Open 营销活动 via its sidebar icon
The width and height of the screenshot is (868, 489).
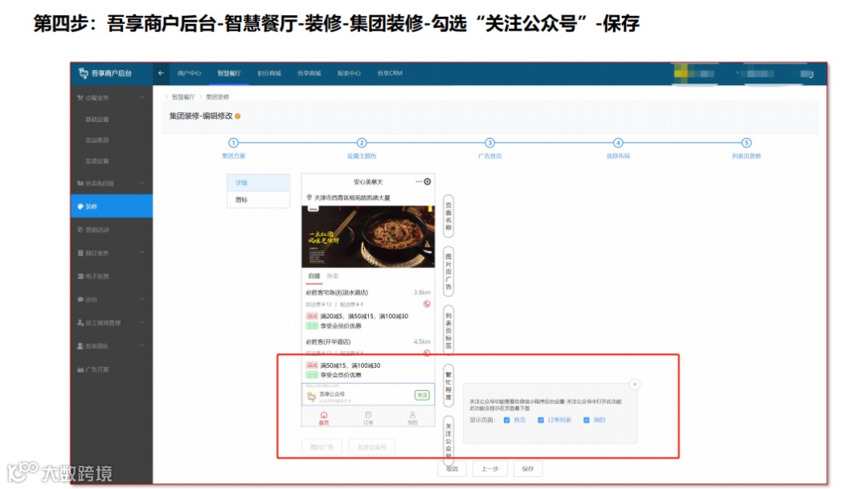point(80,230)
